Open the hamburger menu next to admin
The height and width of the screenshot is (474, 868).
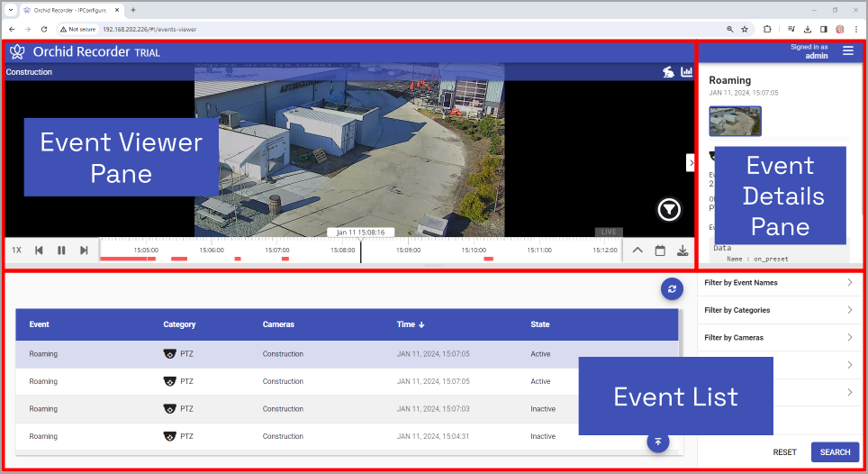tap(847, 51)
